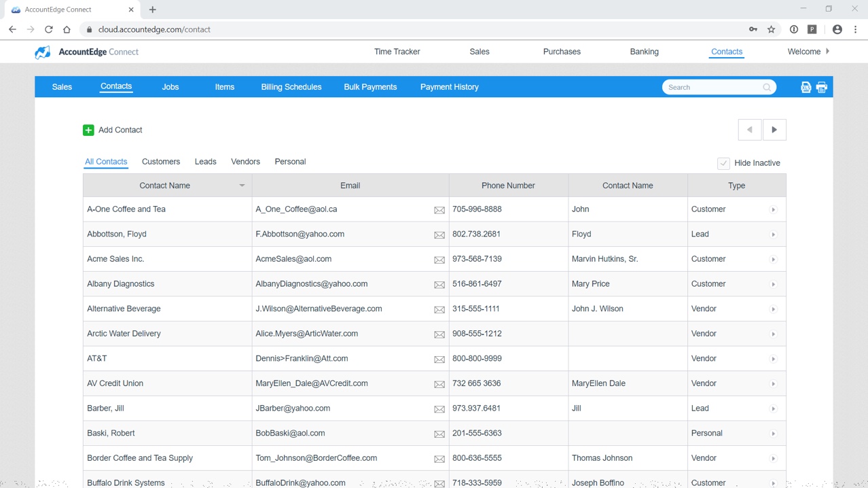
Task: Click the browser home icon
Action: (67, 29)
